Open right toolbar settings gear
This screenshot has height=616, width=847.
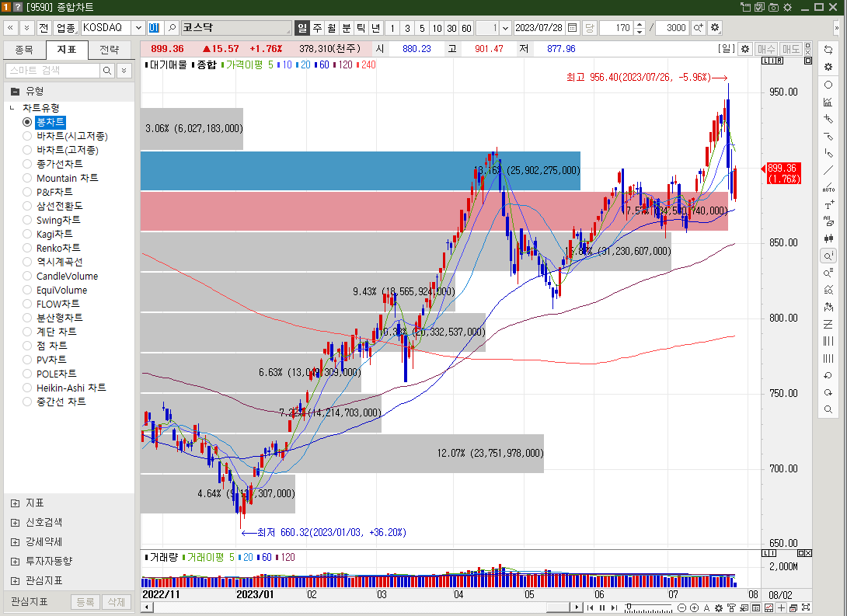(828, 67)
